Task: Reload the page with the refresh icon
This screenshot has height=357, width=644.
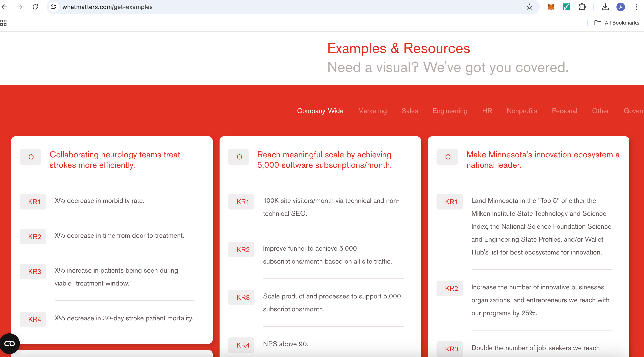Action: [35, 7]
